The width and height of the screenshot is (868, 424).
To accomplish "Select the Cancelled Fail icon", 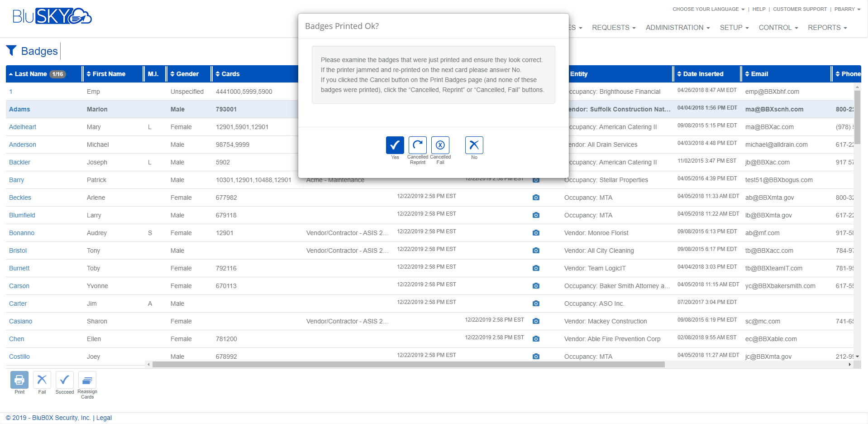I will coord(440,145).
